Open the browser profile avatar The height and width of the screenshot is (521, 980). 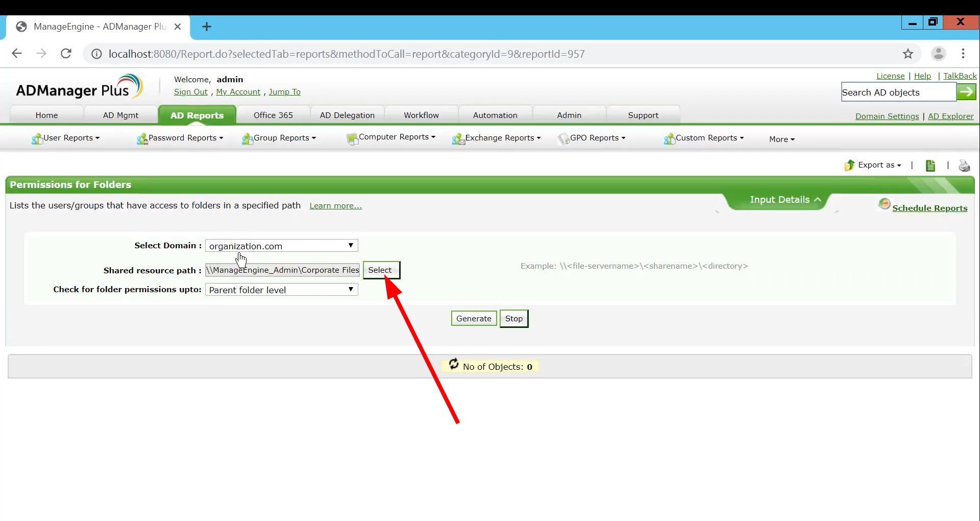click(x=939, y=54)
